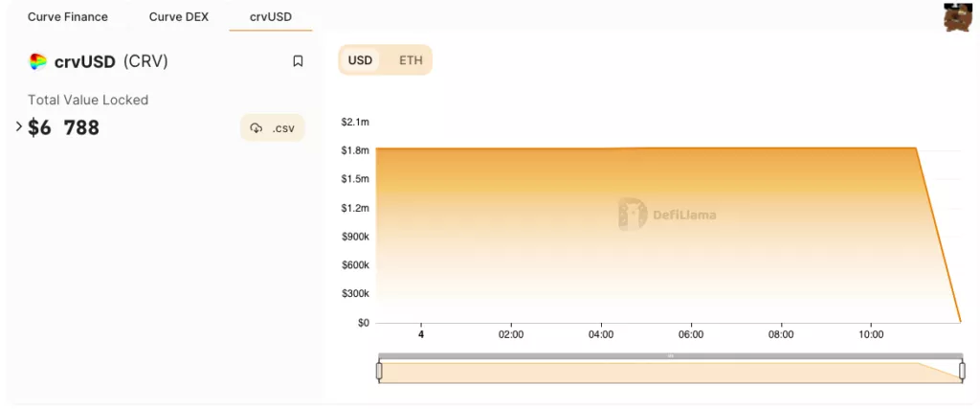
Task: Download the .csv data file
Action: coord(273,127)
